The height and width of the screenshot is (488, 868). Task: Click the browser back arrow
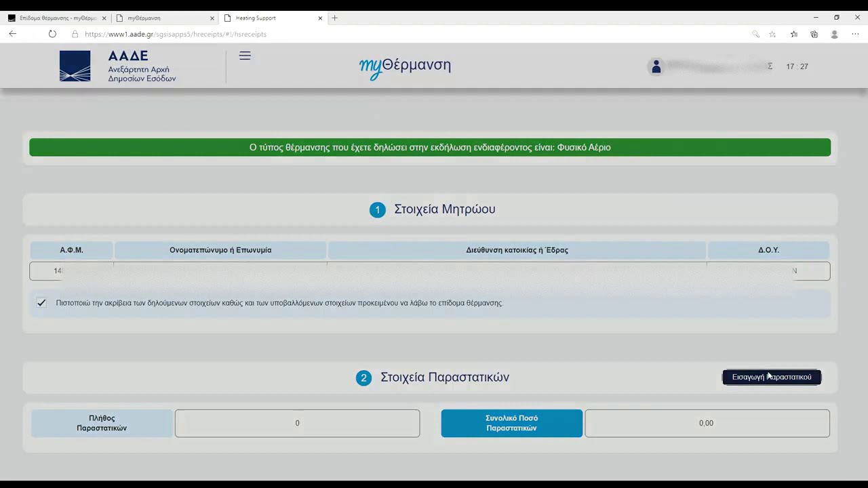coord(13,34)
